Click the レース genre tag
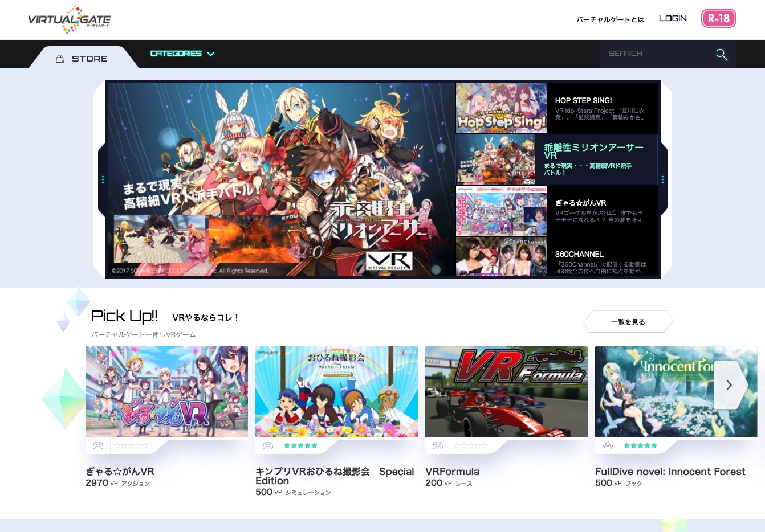Screen dimensions: 765x532 (x=464, y=484)
